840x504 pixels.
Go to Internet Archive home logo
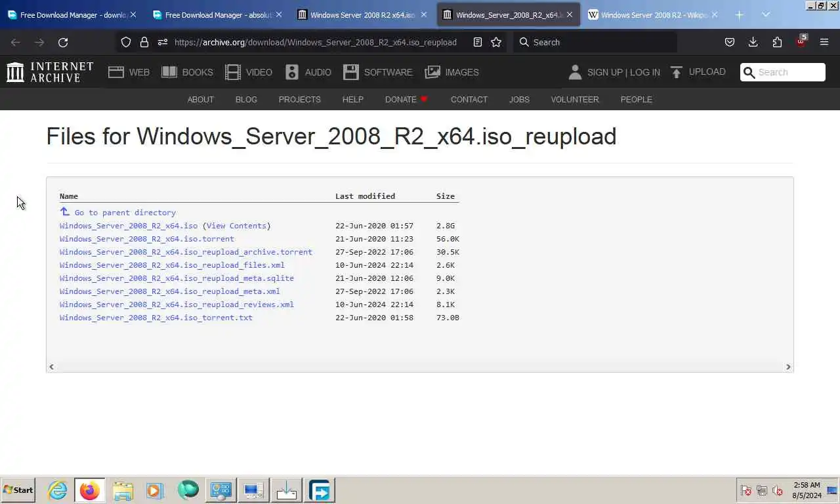tap(50, 72)
